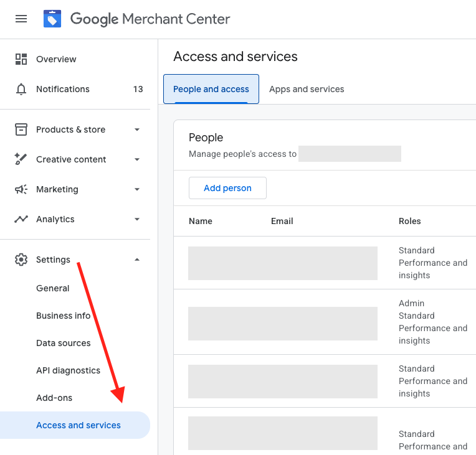Click the Marketing megaphone icon

[x=21, y=189]
